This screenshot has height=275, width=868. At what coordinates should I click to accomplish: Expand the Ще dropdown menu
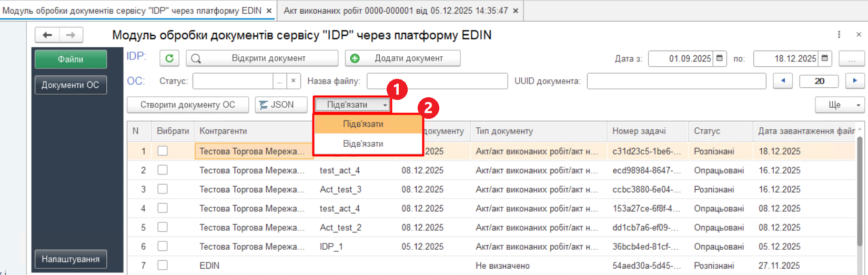pos(840,105)
